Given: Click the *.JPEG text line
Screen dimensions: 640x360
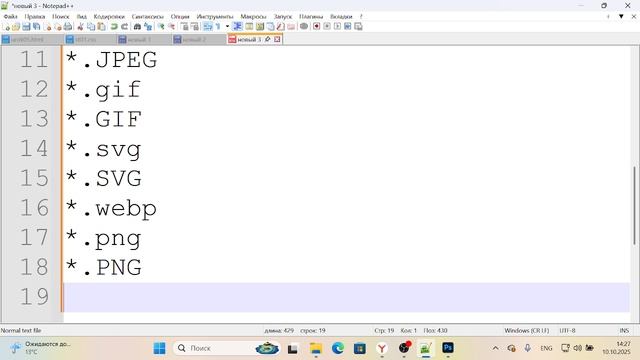Looking at the screenshot, I should click(x=111, y=60).
